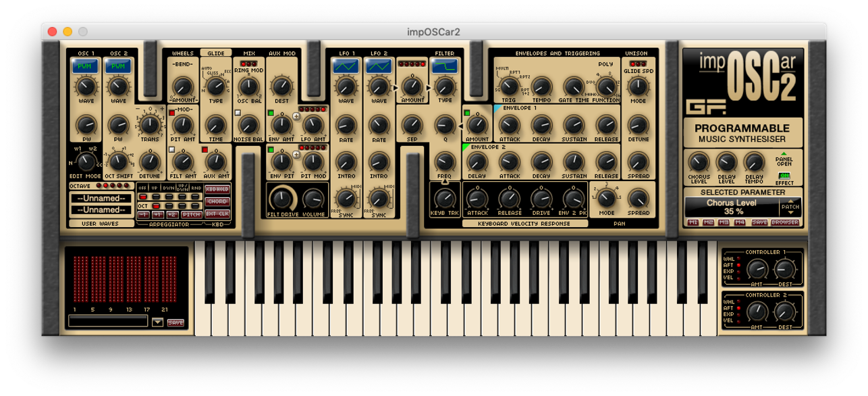Click the Oct Shift knob
Image resolution: width=868 pixels, height=396 pixels.
(x=118, y=162)
